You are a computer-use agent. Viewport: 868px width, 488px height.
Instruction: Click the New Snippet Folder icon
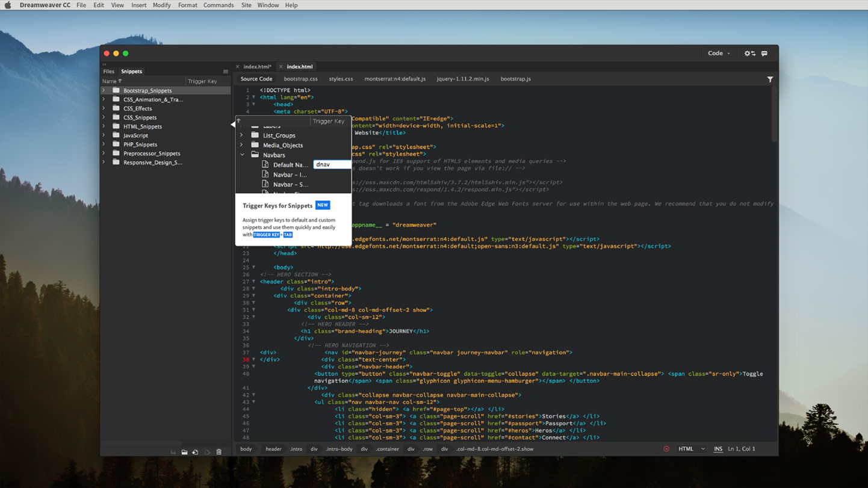(185, 452)
